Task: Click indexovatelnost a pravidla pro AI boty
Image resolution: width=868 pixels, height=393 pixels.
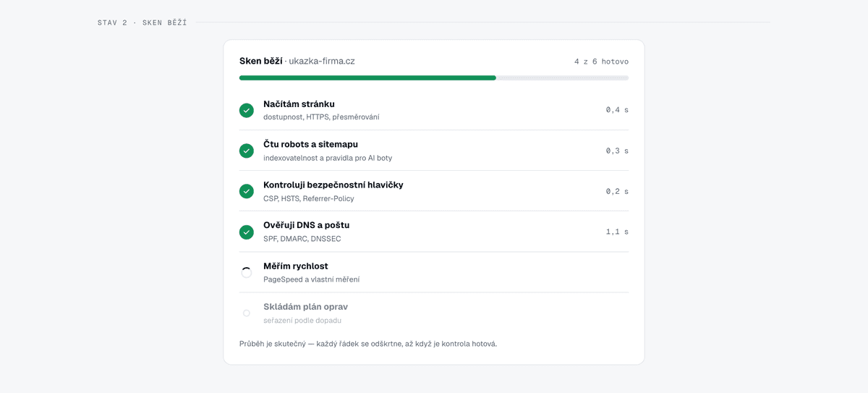Action: coord(328,158)
